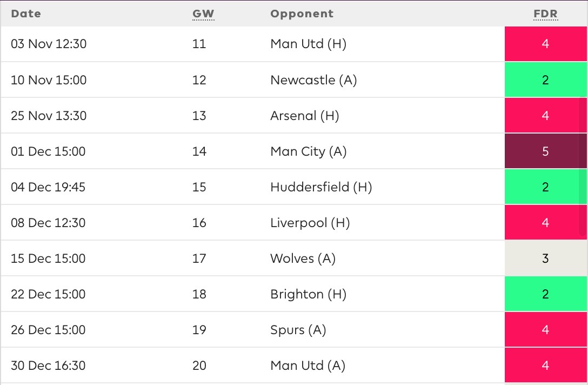Click the 01 Dec 15:00 date cell
This screenshot has width=588, height=385.
[48, 151]
